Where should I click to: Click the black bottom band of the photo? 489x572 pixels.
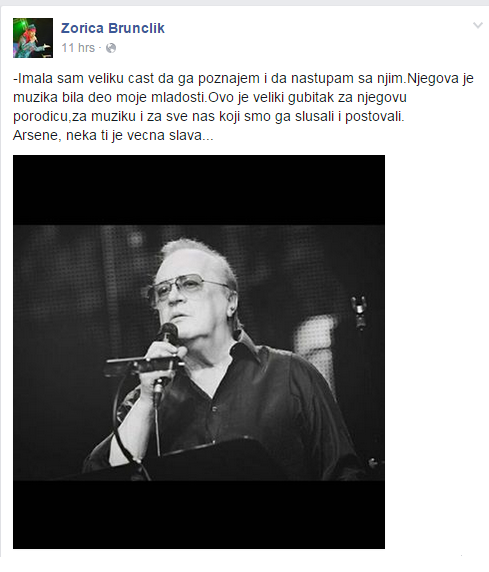coord(199,514)
